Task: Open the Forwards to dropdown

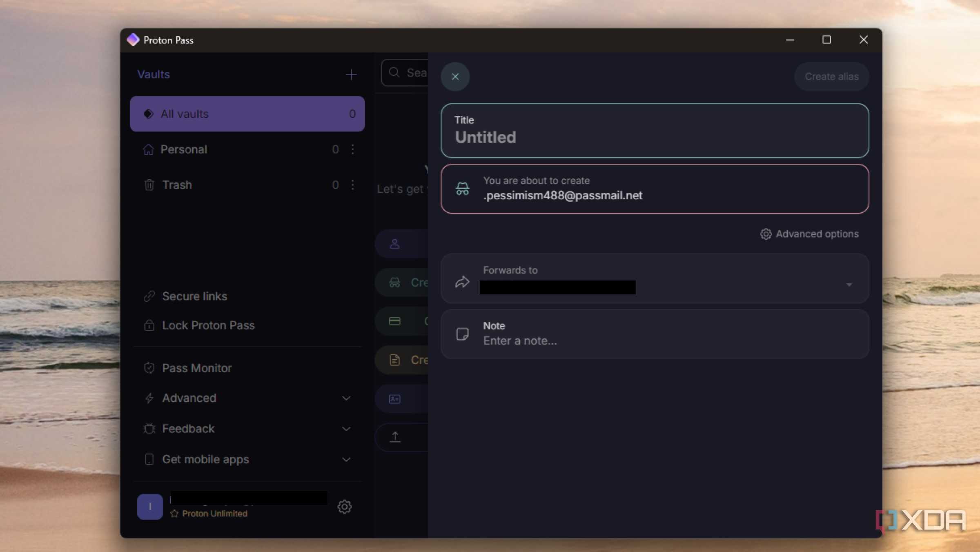Action: [x=655, y=279]
